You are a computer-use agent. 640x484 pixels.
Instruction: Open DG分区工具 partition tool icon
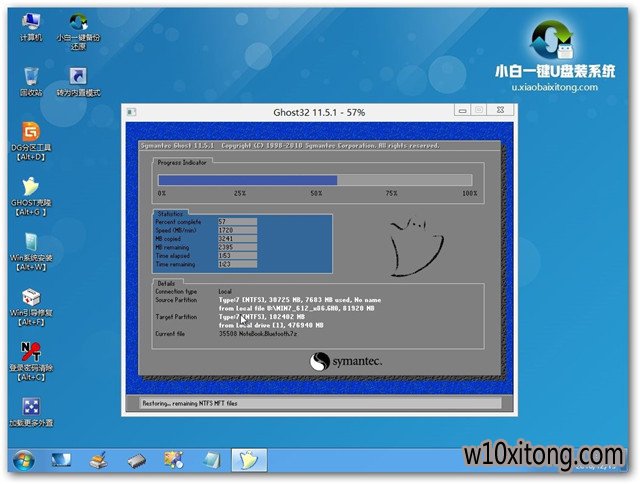[31, 141]
